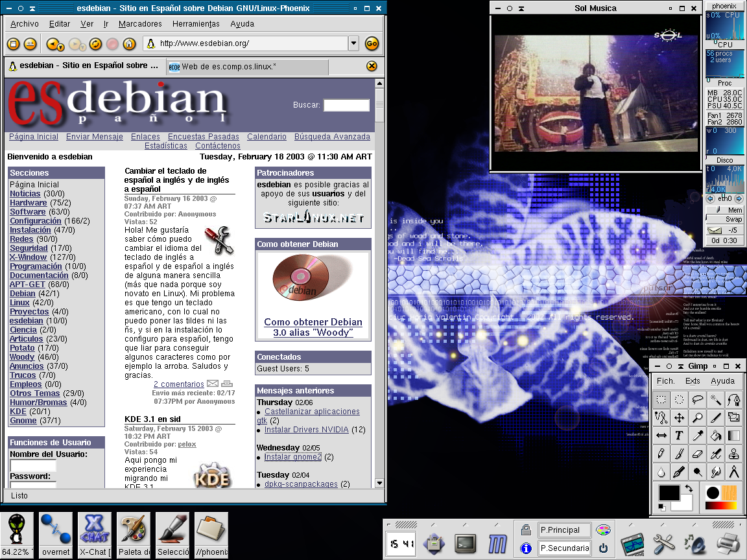The height and width of the screenshot is (560, 747).
Task: Select the ink pen tool in Gimp
Action: tap(679, 472)
